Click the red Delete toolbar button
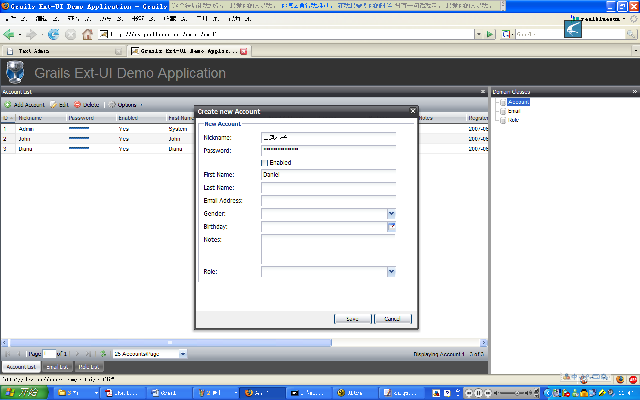Image resolution: width=640 pixels, height=400 pixels. click(87, 105)
